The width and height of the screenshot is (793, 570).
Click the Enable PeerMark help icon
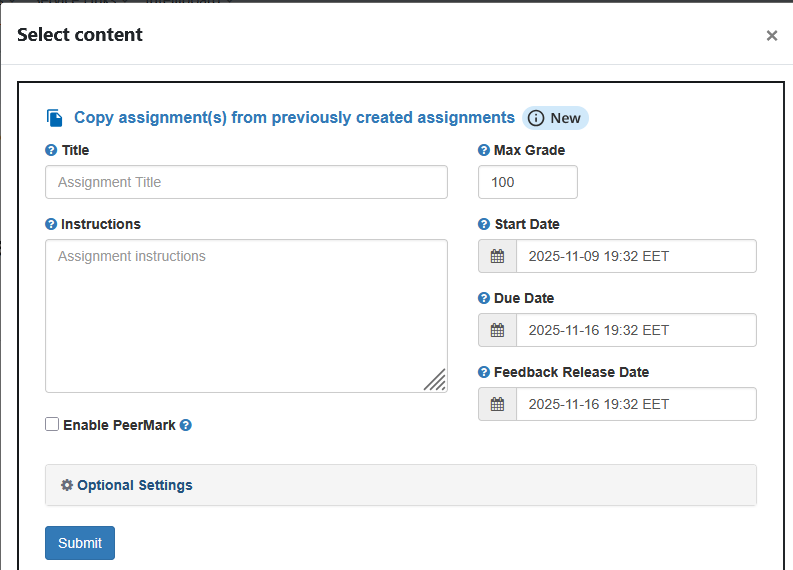click(186, 425)
